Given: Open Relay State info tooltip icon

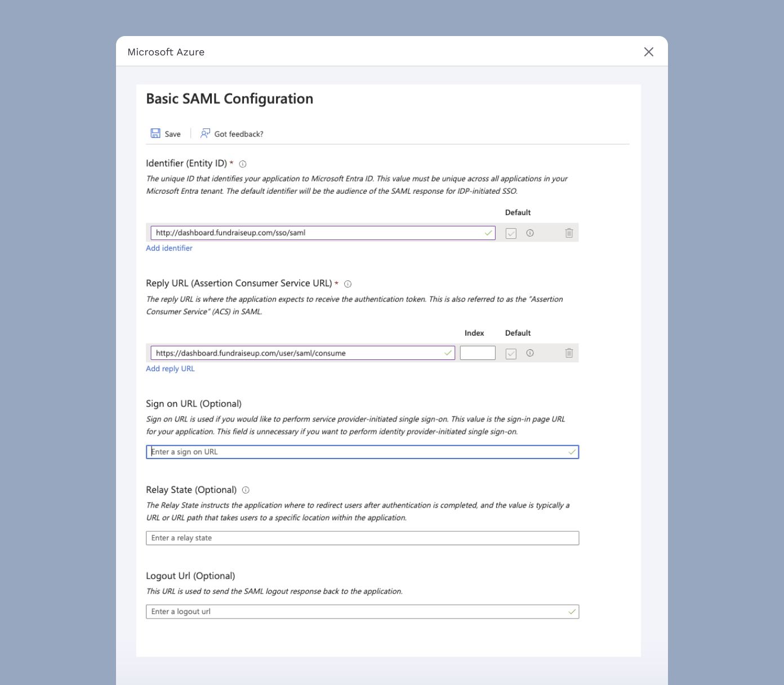Looking at the screenshot, I should click(x=246, y=490).
